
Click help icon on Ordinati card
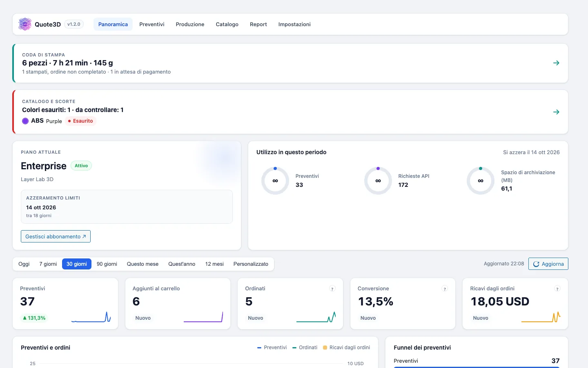[x=332, y=289]
